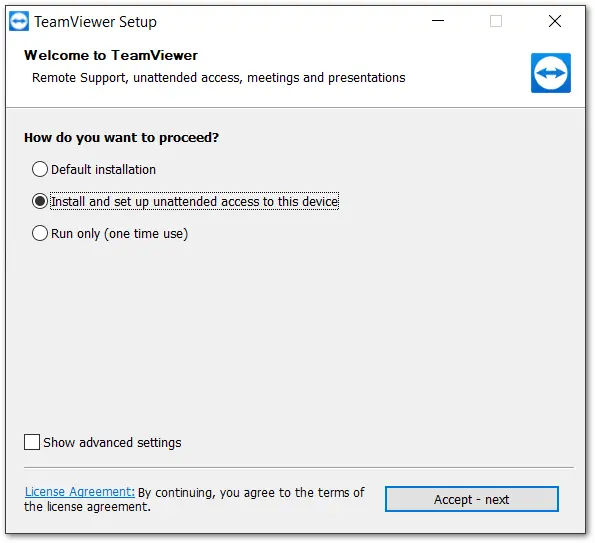Click the 'Default installation' label text
This screenshot has width=595, height=543.
click(x=103, y=170)
